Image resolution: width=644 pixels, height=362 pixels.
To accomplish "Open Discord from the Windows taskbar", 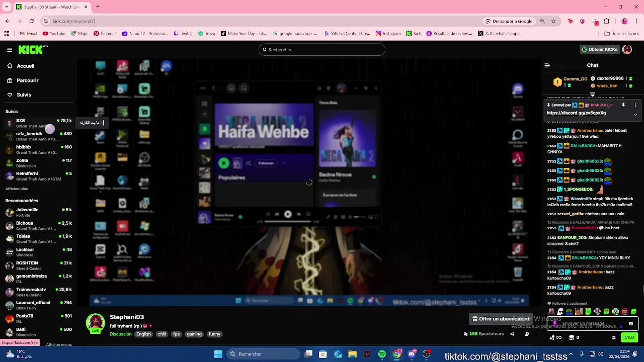I will click(x=412, y=354).
